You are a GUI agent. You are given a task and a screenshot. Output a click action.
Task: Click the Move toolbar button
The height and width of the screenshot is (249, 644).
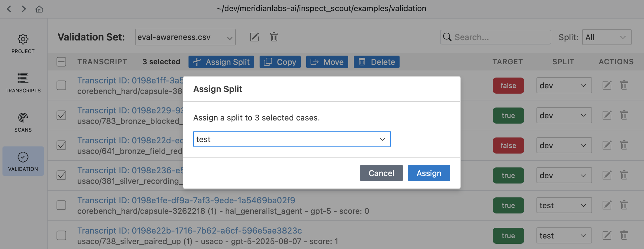[x=327, y=62]
